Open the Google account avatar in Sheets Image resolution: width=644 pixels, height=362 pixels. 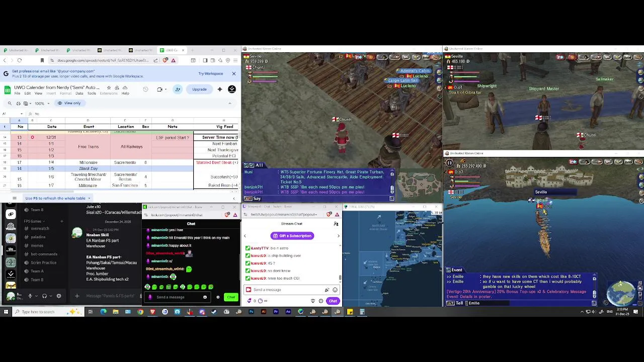(232, 89)
